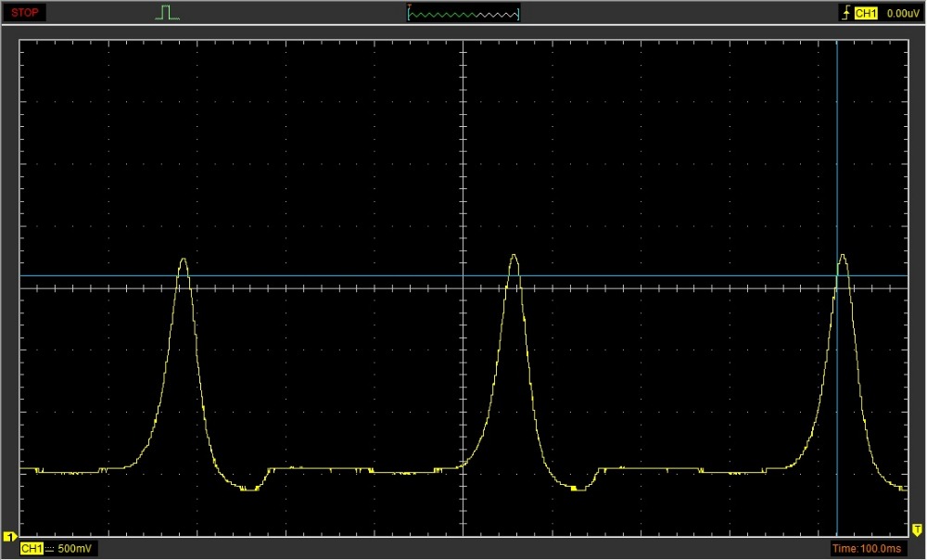The height and width of the screenshot is (560, 927).
Task: Click the DC coupling symbol beside CH1
Action: click(50, 549)
